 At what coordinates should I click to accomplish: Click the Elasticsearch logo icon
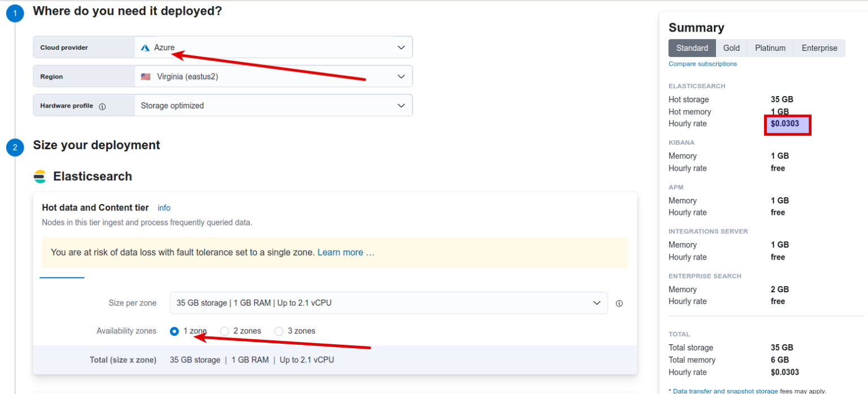coord(40,176)
